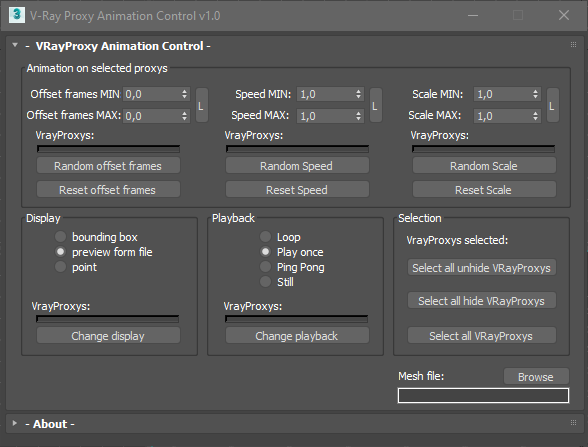Screen dimensions: 588x447
Task: Select the point display option
Action: (60, 267)
